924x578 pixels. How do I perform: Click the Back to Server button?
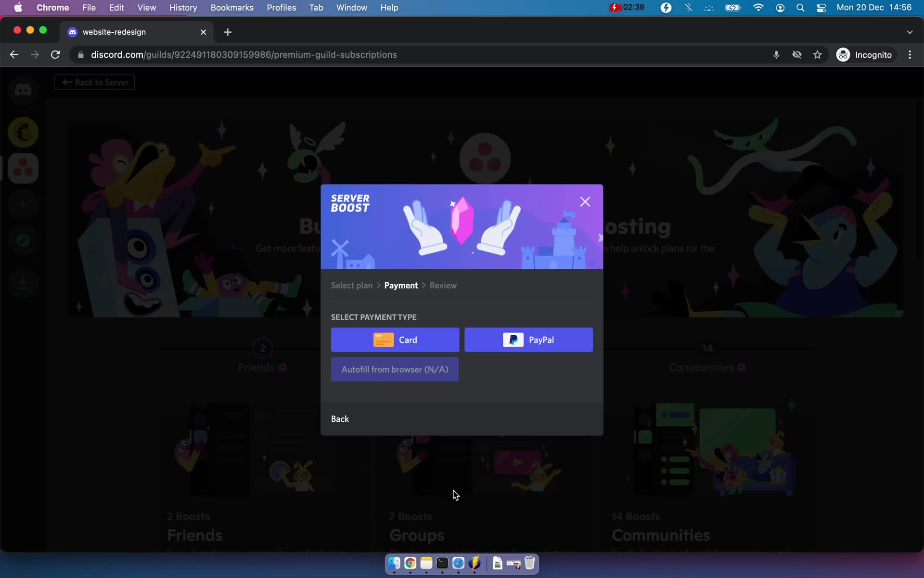point(94,82)
